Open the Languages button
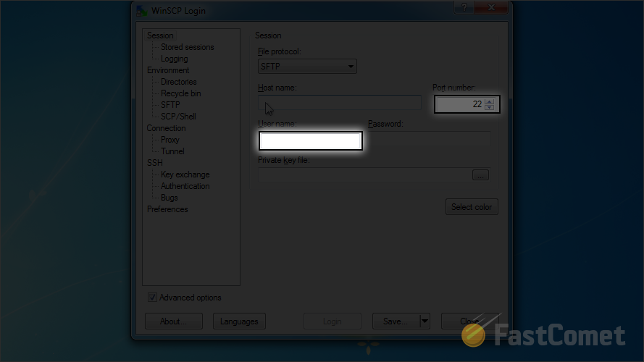This screenshot has height=362, width=644. [240, 321]
